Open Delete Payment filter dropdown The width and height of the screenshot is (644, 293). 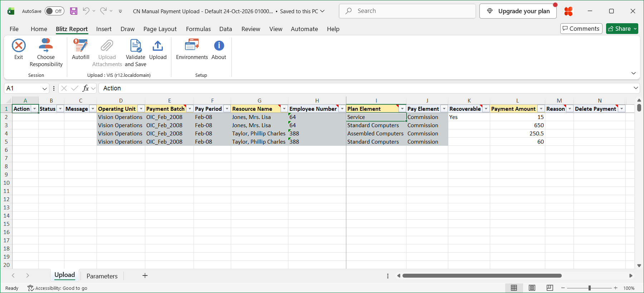tap(622, 109)
